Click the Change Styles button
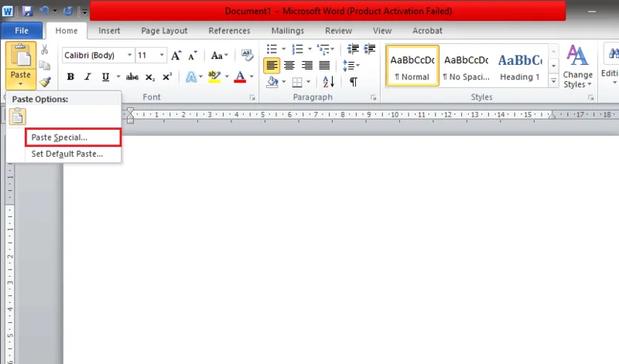Screen dimensions: 619x364 coord(577,66)
